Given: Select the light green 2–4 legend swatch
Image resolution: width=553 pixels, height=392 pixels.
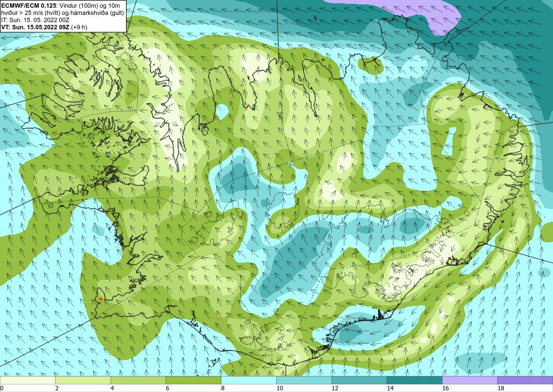Looking at the screenshot, I should tap(83, 380).
